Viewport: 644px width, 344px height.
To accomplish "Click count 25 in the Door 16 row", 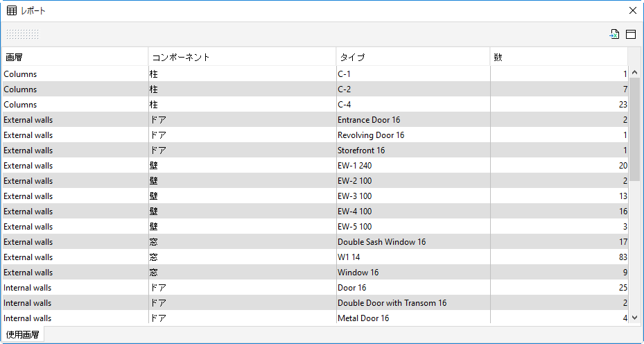I will tap(559, 287).
